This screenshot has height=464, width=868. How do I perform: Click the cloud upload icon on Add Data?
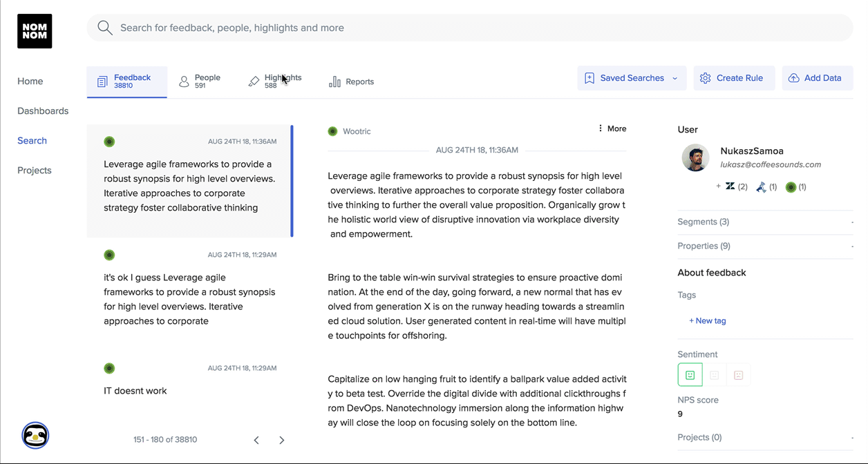794,78
